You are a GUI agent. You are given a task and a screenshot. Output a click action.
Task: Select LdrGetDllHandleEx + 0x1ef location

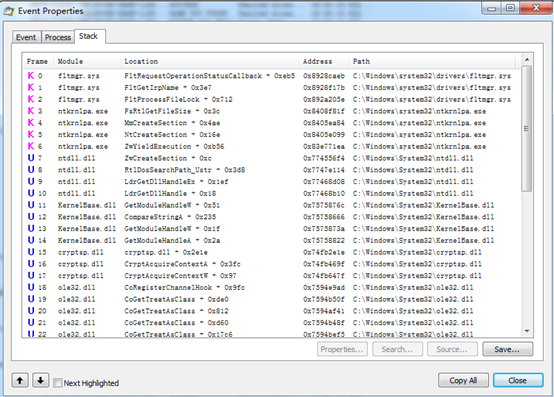pos(176,182)
